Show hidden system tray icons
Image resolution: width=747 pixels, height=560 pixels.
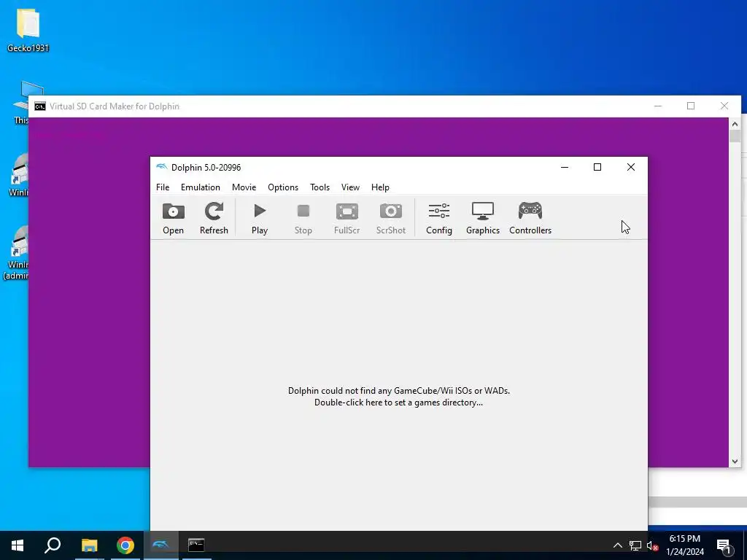[x=617, y=545]
